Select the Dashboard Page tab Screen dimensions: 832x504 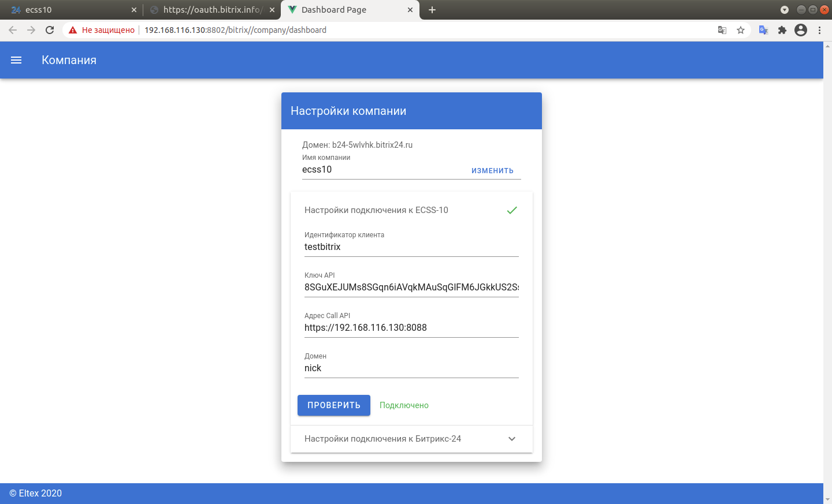click(350, 10)
